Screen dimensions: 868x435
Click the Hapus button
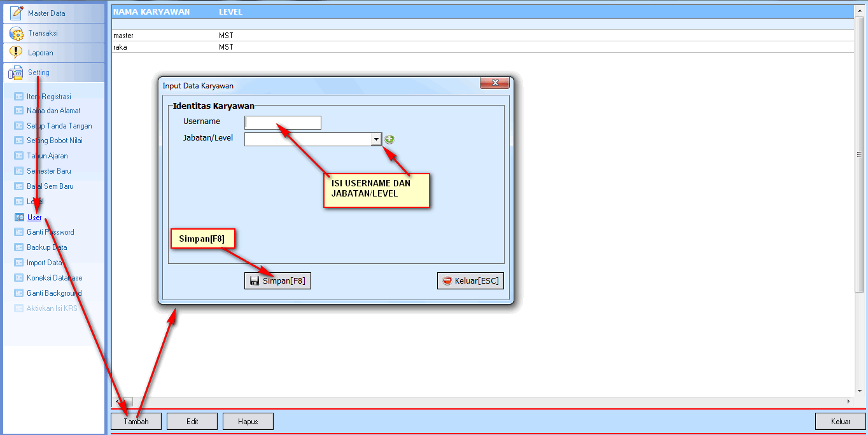[248, 421]
